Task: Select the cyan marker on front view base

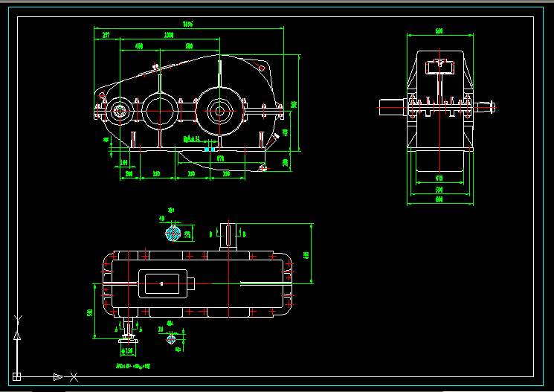Action: pos(208,149)
